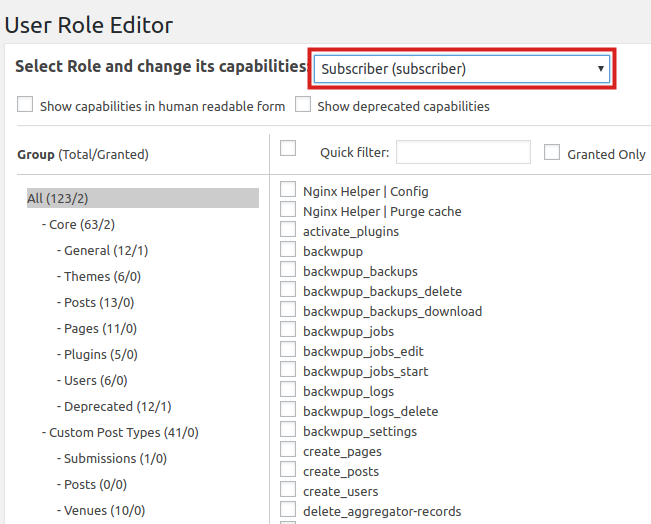Choose the Themes (6/0) group

(102, 277)
